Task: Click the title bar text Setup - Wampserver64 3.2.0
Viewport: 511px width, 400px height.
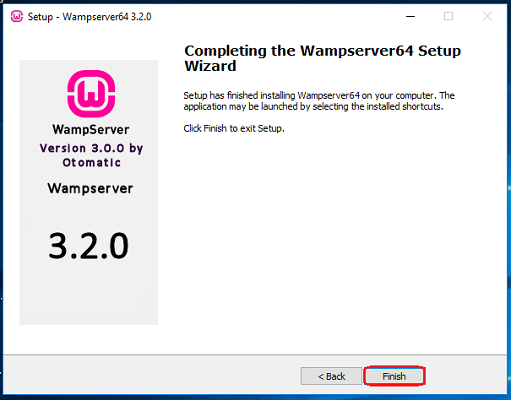Action: [x=89, y=17]
